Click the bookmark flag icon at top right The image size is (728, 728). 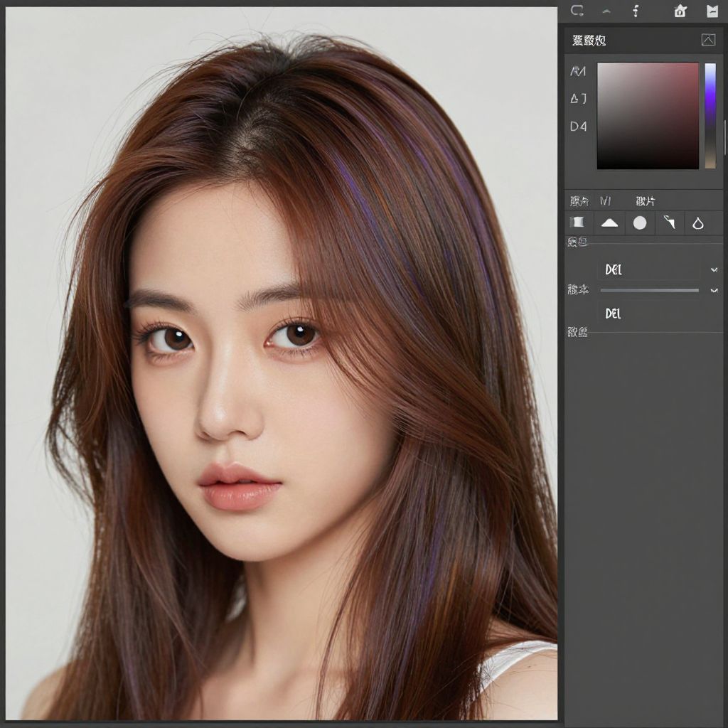pos(712,11)
